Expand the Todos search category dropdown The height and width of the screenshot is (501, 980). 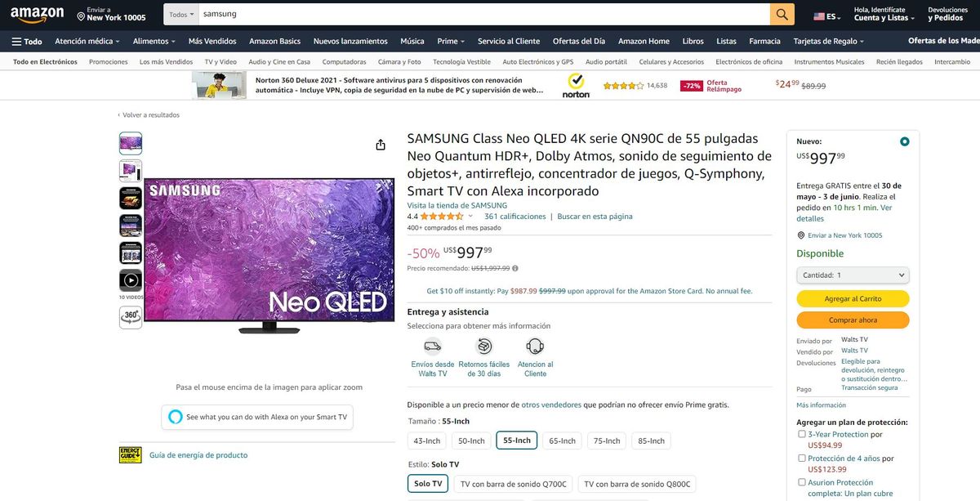point(180,15)
